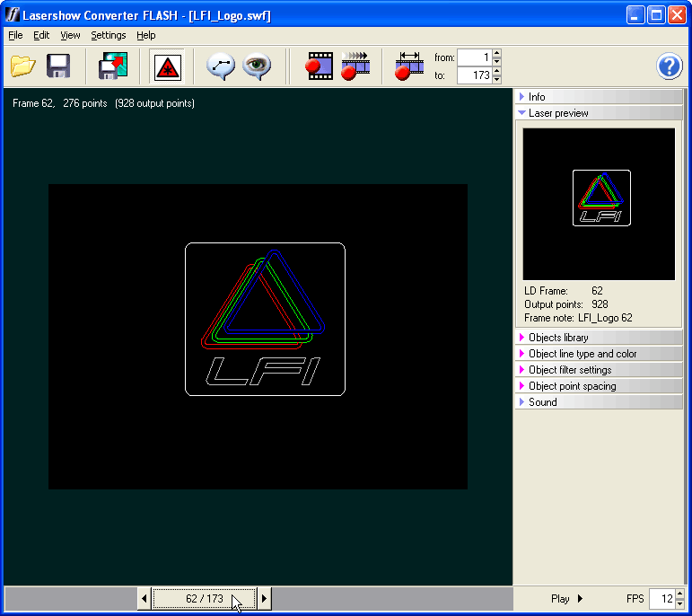Viewport: 692px width, 616px height.
Task: Click the speech bubble line path icon
Action: (x=221, y=66)
